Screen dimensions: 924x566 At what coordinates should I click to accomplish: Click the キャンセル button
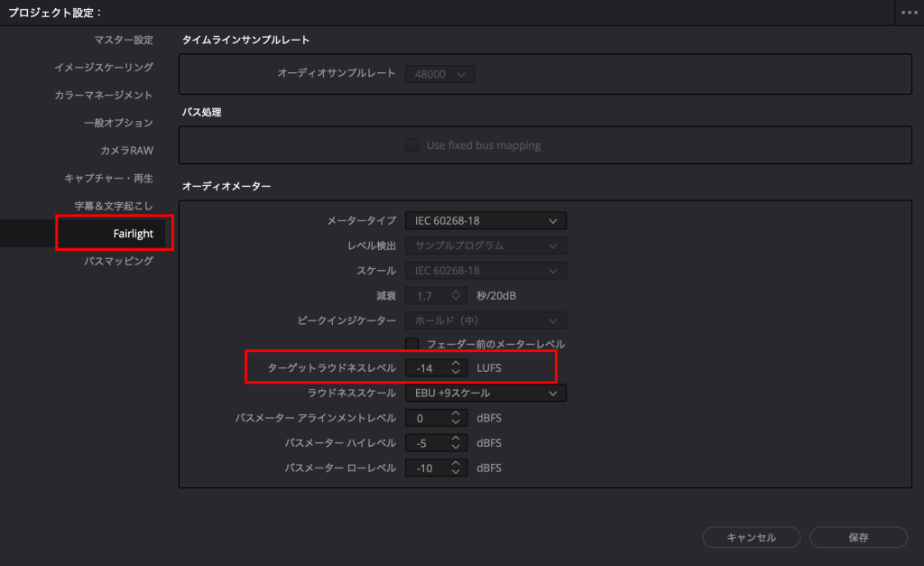click(751, 537)
